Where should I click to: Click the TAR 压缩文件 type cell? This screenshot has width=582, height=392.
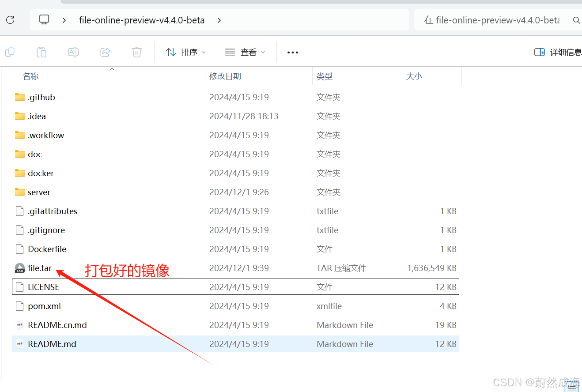click(341, 268)
